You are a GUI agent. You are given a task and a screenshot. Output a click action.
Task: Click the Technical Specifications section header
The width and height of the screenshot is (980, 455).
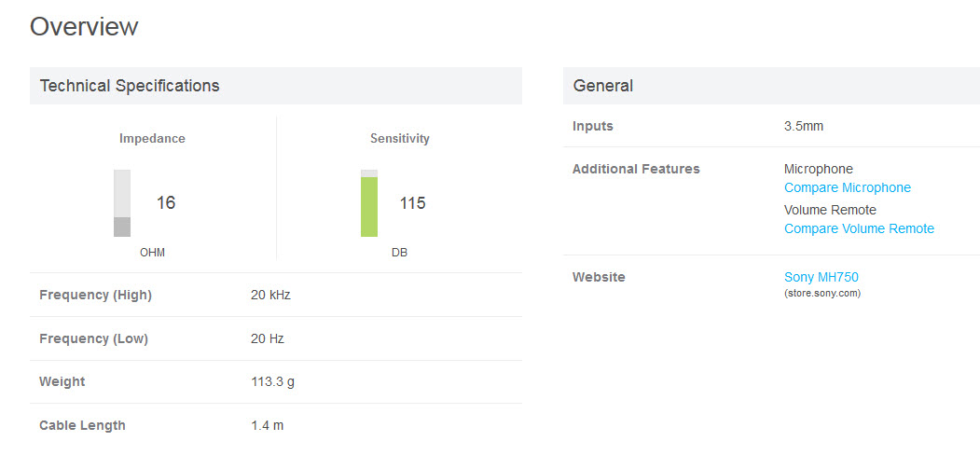click(130, 86)
